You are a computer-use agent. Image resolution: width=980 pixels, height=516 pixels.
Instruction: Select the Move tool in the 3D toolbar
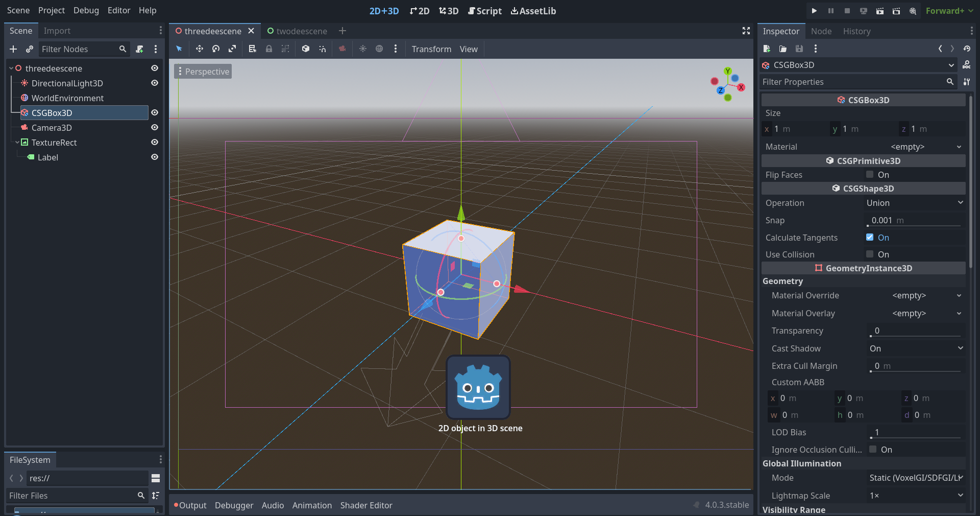coord(200,49)
